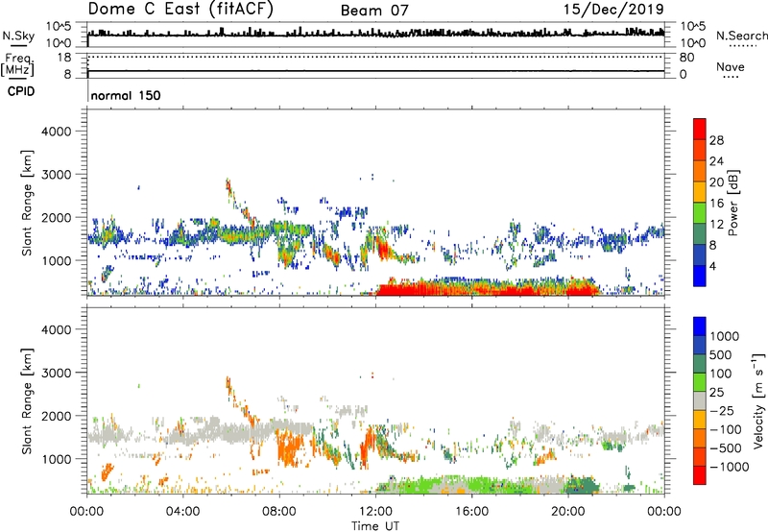
Task: Click the "20" tick on the Power colorbar
Action: pyautogui.click(x=716, y=182)
